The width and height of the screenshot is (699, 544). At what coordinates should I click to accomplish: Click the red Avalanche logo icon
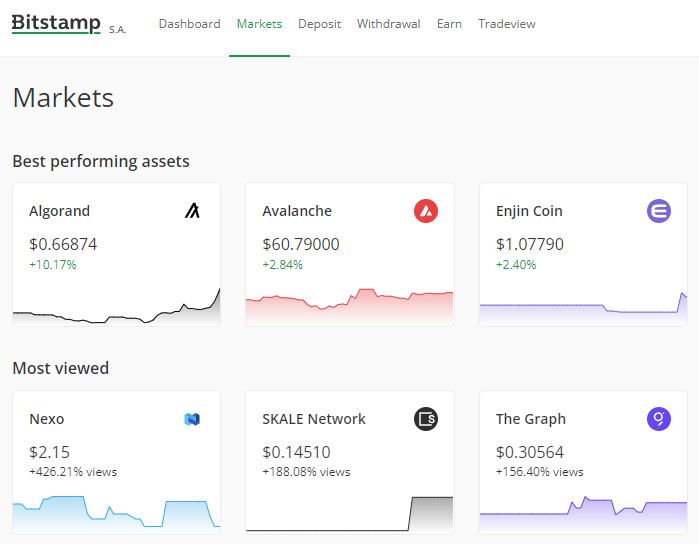[426, 211]
